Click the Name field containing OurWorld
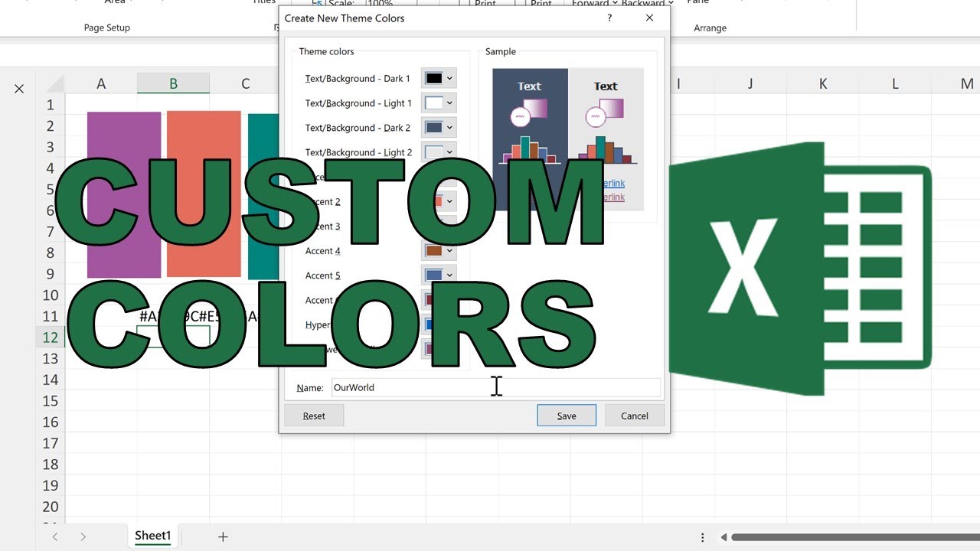The image size is (980, 551). pyautogui.click(x=495, y=387)
